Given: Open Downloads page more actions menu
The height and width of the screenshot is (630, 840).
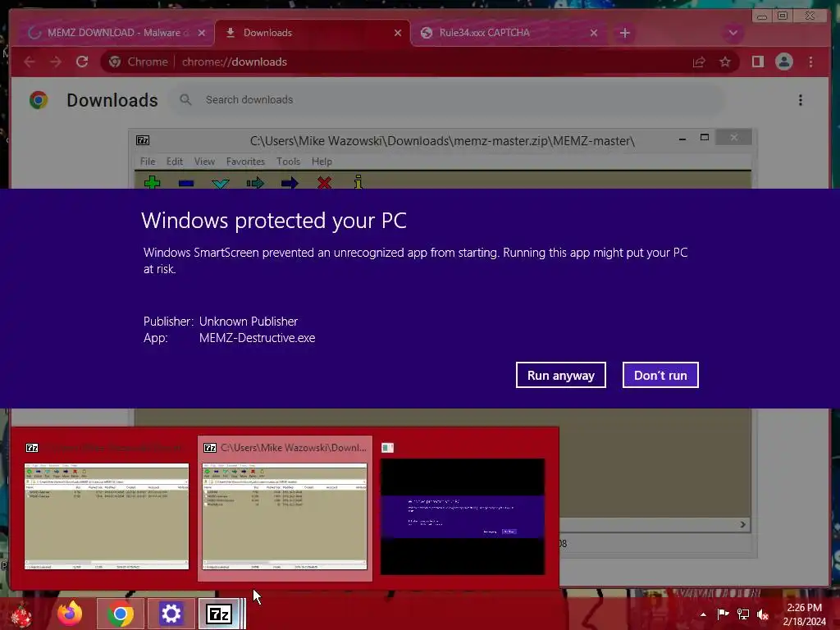Looking at the screenshot, I should 801,100.
